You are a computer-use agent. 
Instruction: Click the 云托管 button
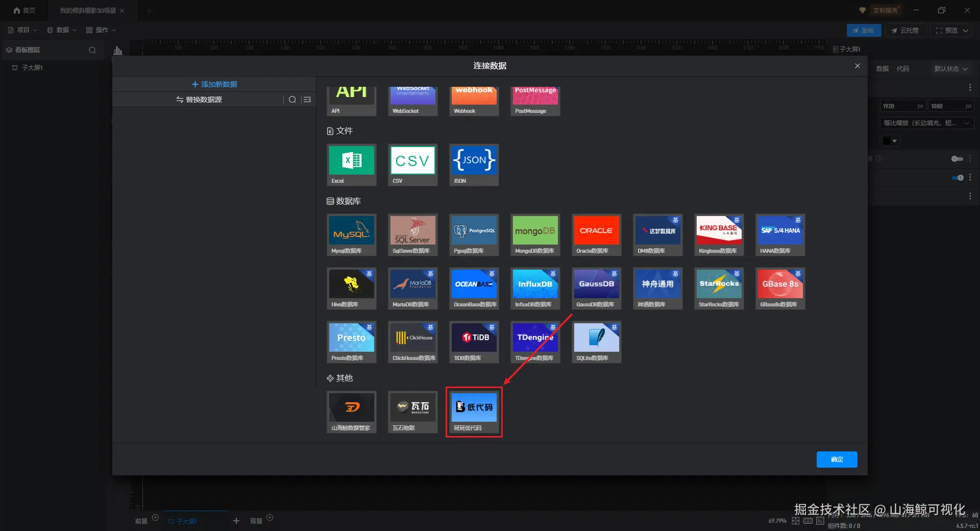tap(905, 31)
